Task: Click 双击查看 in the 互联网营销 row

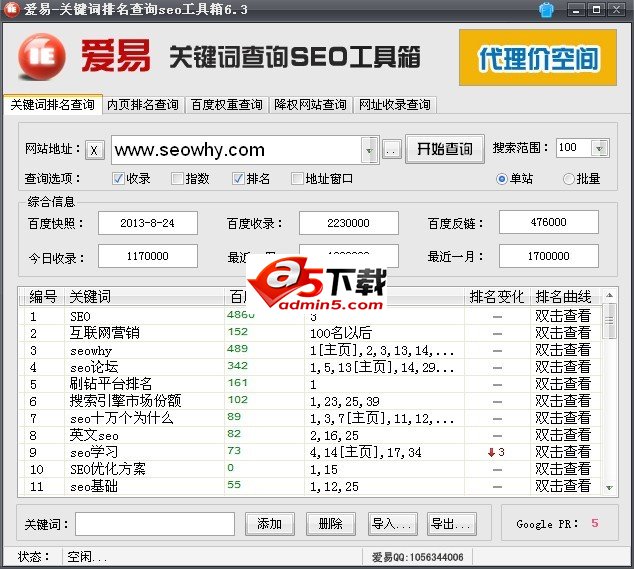Action: point(563,333)
